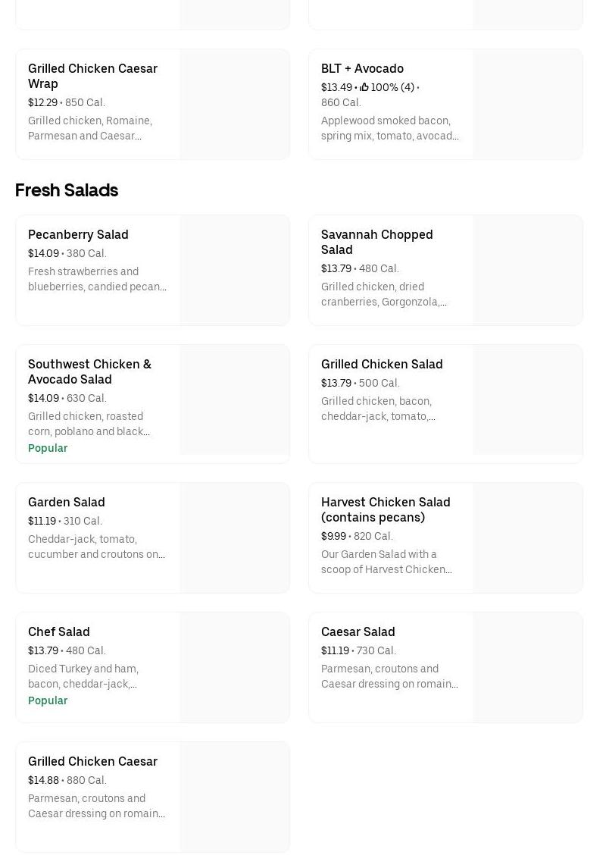Click the Popular label on Southwest Chicken salad
This screenshot has width=609, height=868.
click(48, 448)
